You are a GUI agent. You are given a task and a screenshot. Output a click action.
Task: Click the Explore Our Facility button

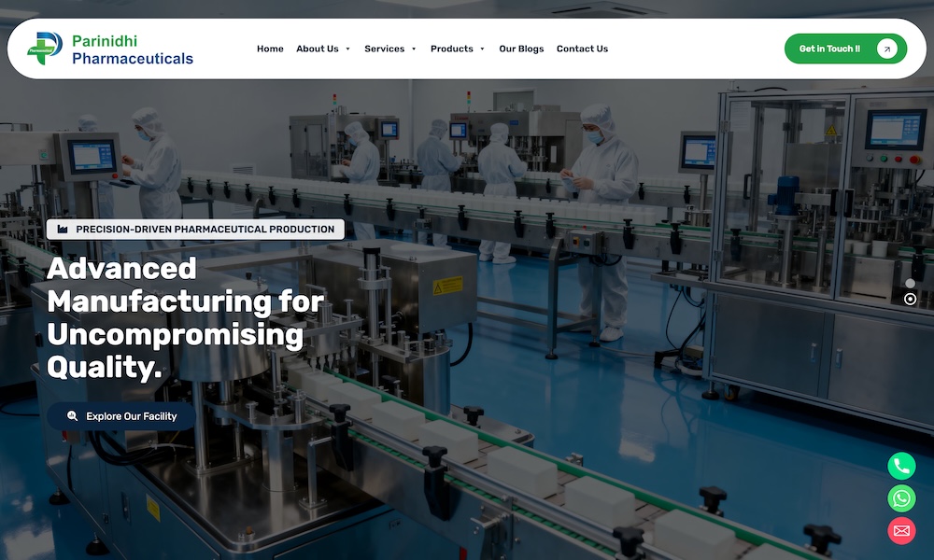click(x=121, y=416)
